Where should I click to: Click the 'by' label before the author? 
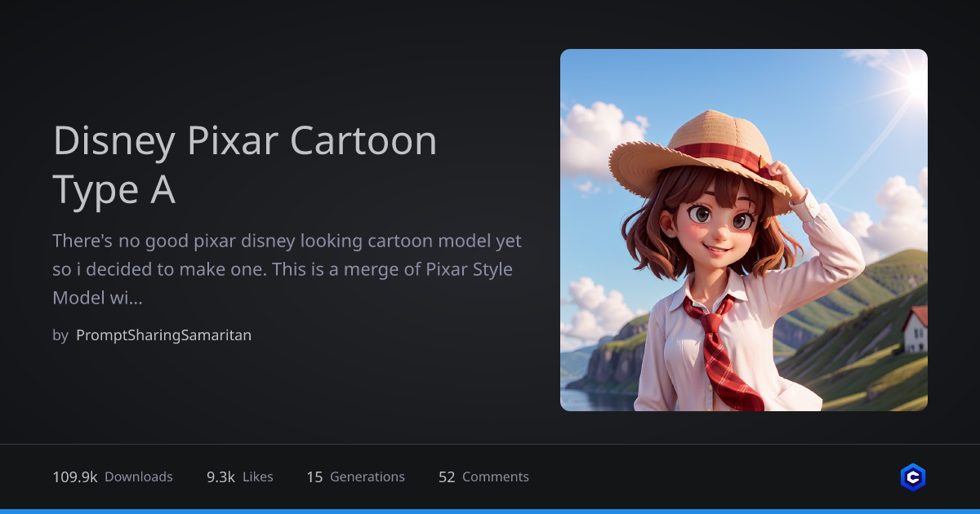click(x=60, y=335)
